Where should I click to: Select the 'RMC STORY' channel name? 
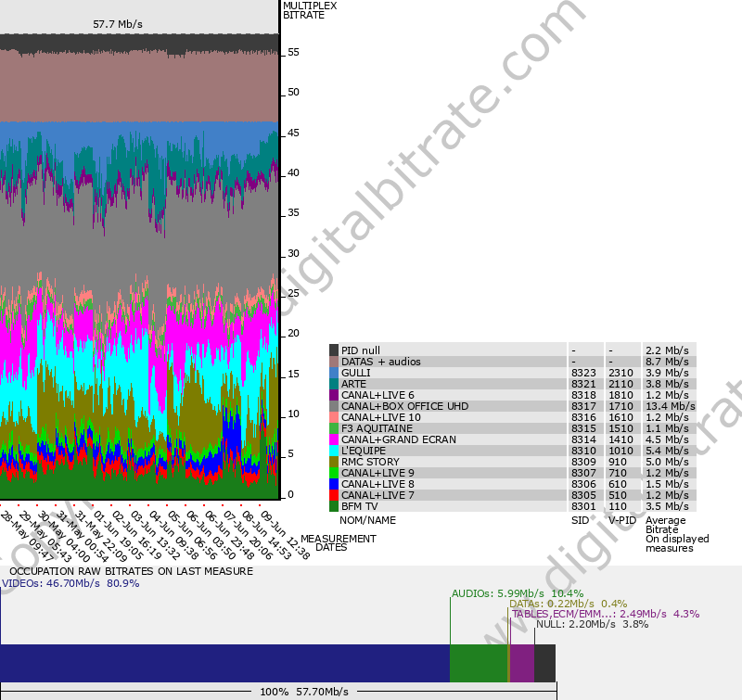coord(370,462)
